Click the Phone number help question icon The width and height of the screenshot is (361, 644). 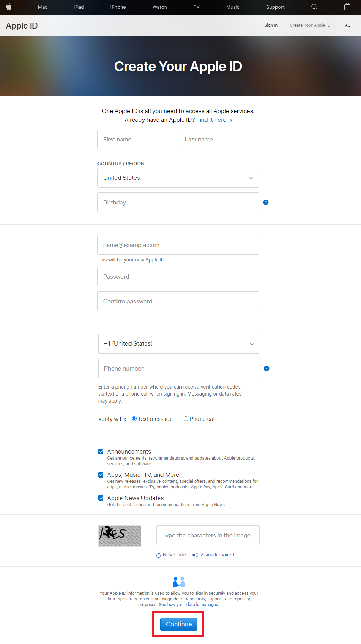click(x=267, y=368)
